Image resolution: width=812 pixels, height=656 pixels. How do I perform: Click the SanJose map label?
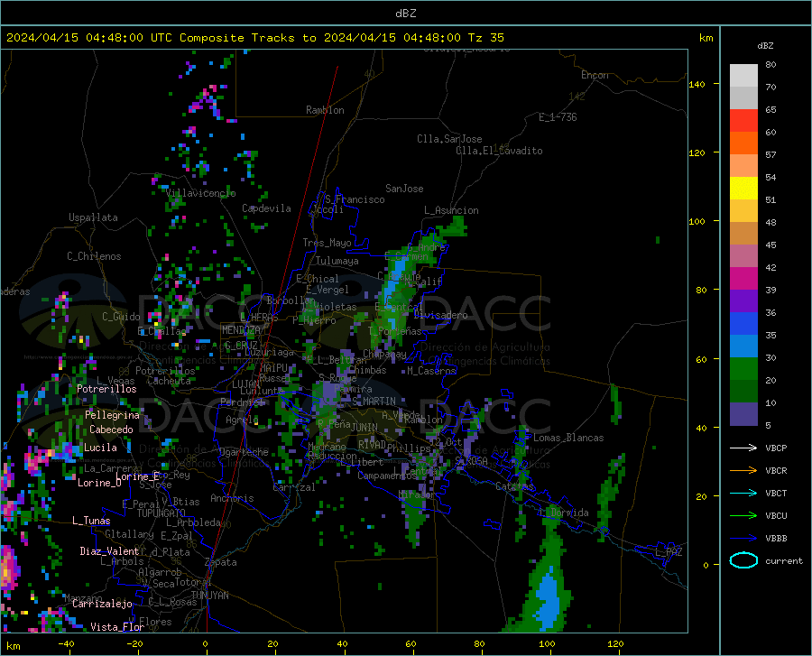(x=404, y=189)
